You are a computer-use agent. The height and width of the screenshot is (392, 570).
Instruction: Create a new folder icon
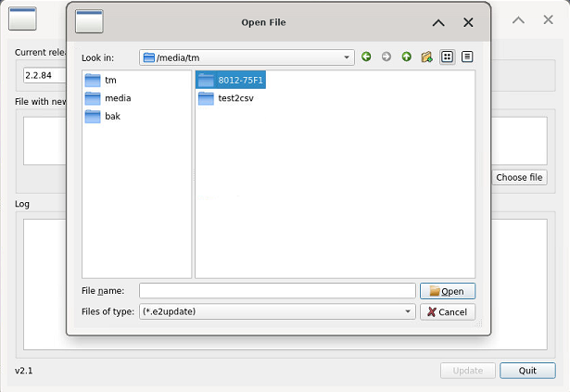(x=426, y=57)
